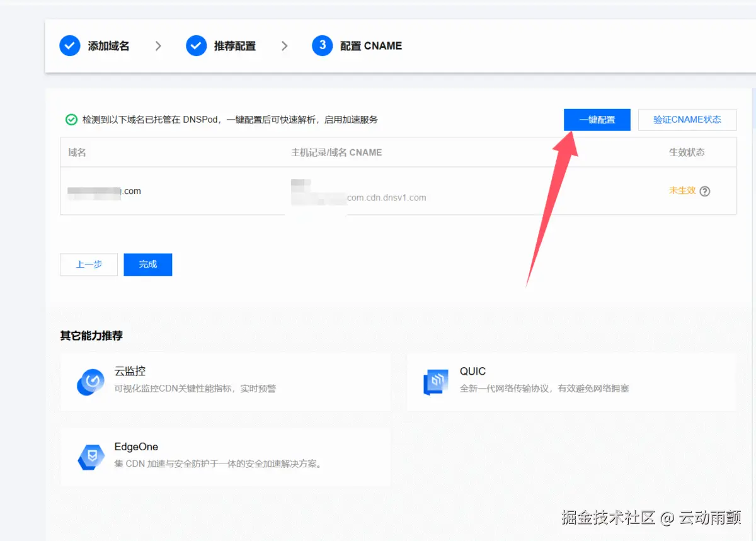
Task: Open the QUIC recommendation card
Action: coord(570,383)
